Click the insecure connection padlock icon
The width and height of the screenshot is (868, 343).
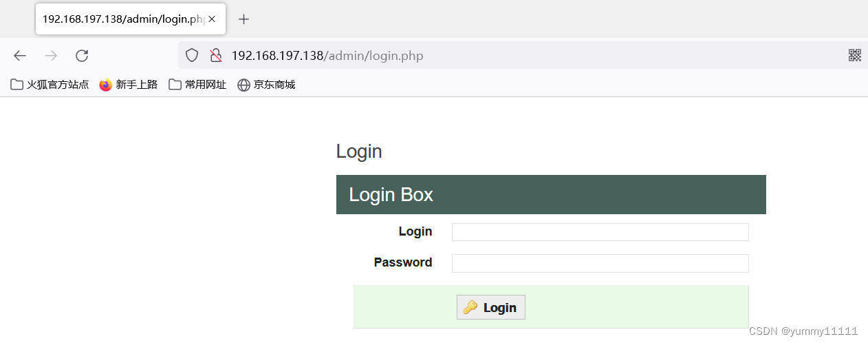pos(216,56)
